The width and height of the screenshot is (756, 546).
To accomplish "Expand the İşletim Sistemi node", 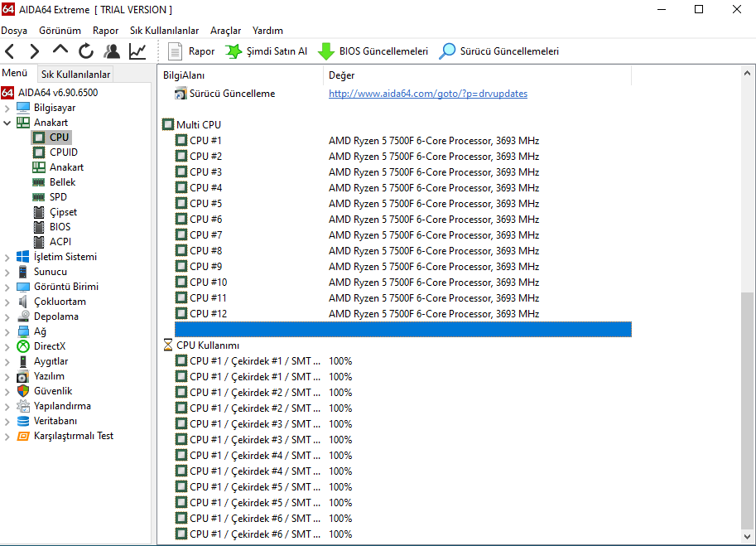I will pyautogui.click(x=7, y=258).
